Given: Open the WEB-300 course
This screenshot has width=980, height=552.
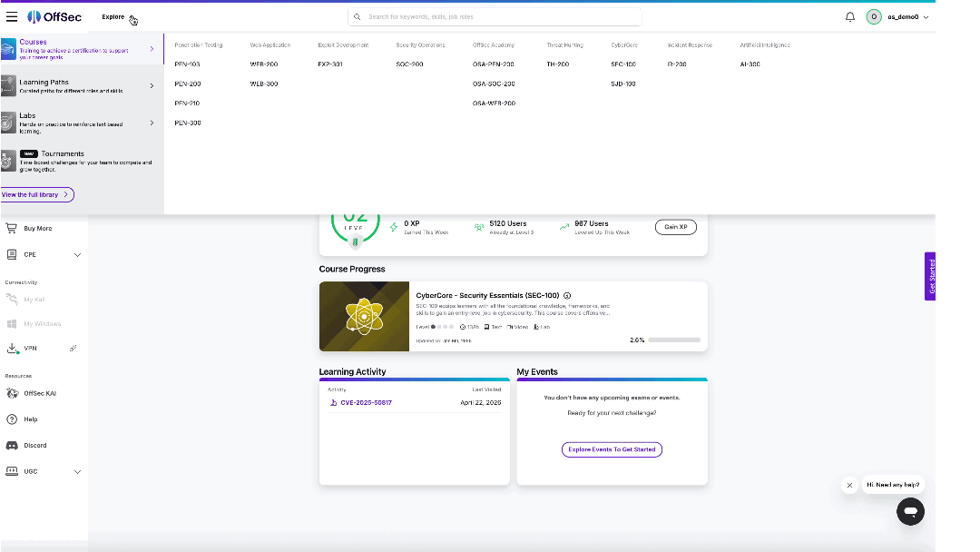Looking at the screenshot, I should click(x=264, y=84).
